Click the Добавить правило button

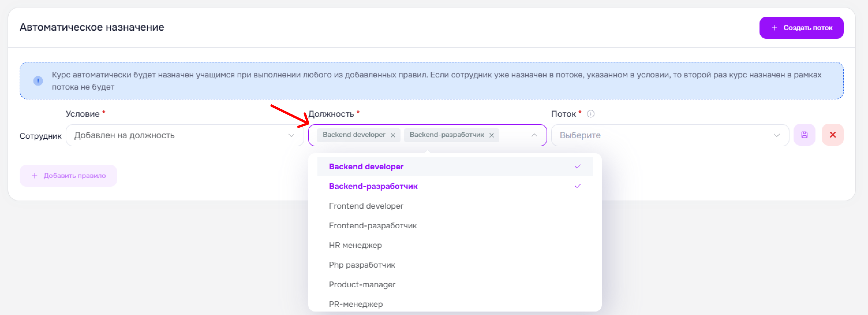68,176
